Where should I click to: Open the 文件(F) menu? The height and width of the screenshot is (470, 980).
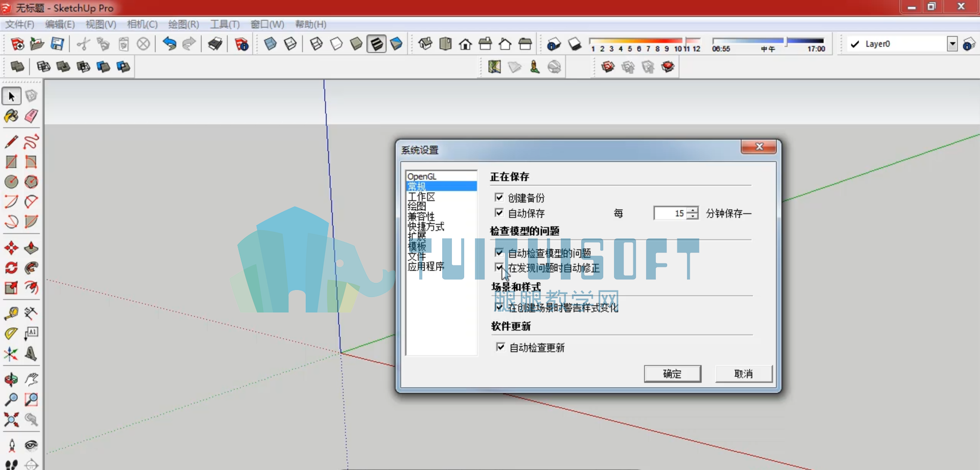[19, 24]
